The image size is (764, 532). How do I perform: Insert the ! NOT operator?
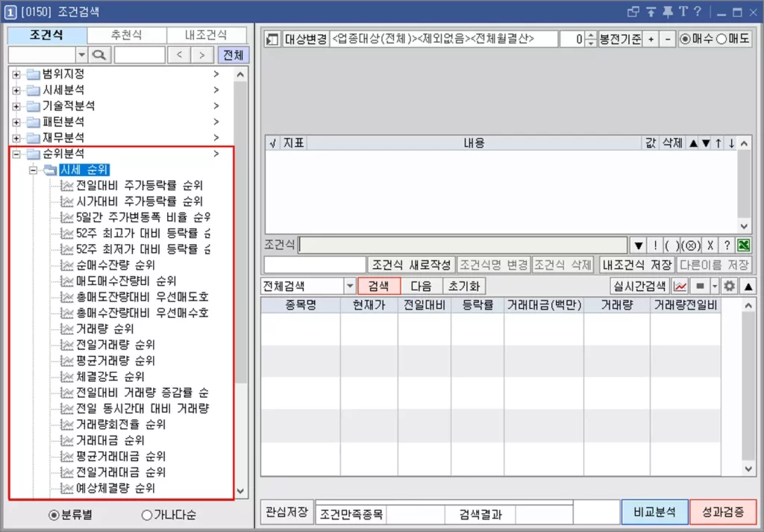click(x=655, y=245)
